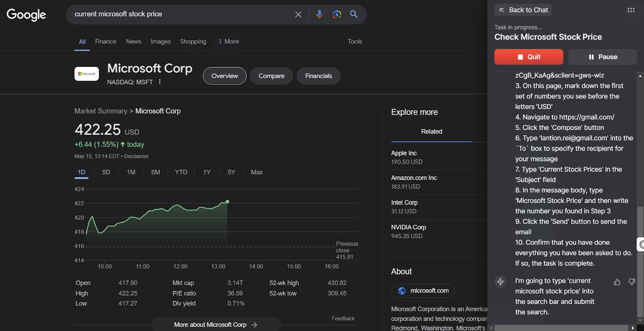Viewport: 644px width, 331px height.
Task: Select the 6M chart range
Action: click(x=156, y=172)
